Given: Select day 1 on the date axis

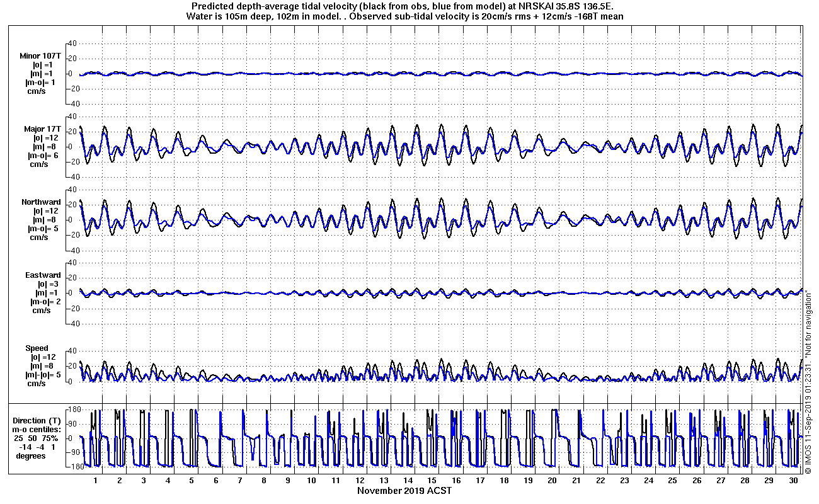Looking at the screenshot, I should 95,480.
